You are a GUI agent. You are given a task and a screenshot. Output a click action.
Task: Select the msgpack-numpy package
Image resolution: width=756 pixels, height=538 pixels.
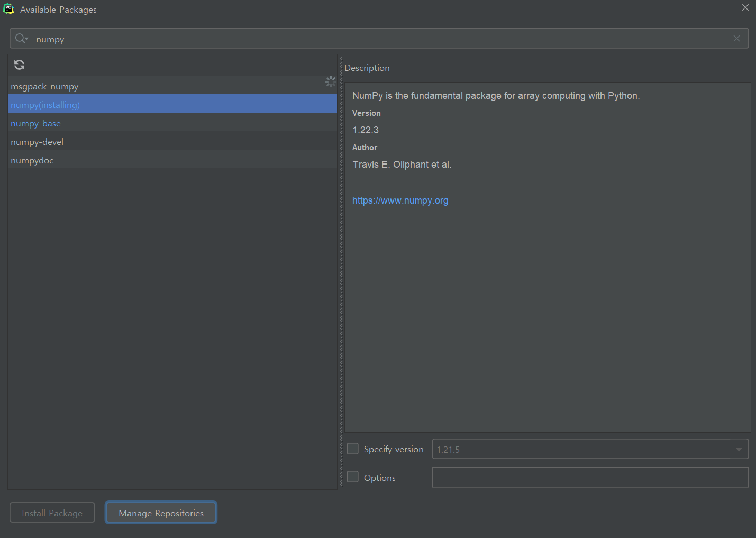click(x=172, y=86)
